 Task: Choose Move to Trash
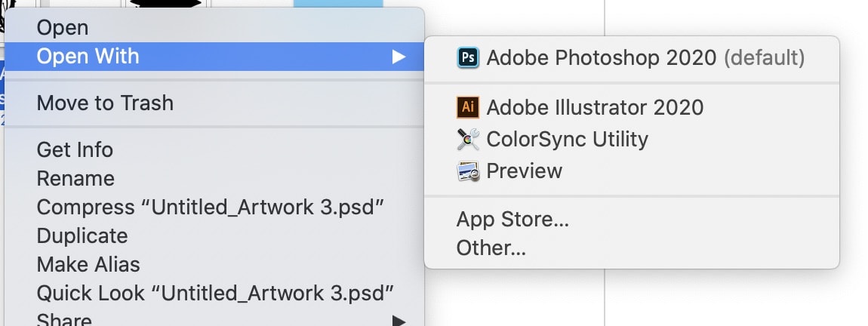click(x=214, y=103)
